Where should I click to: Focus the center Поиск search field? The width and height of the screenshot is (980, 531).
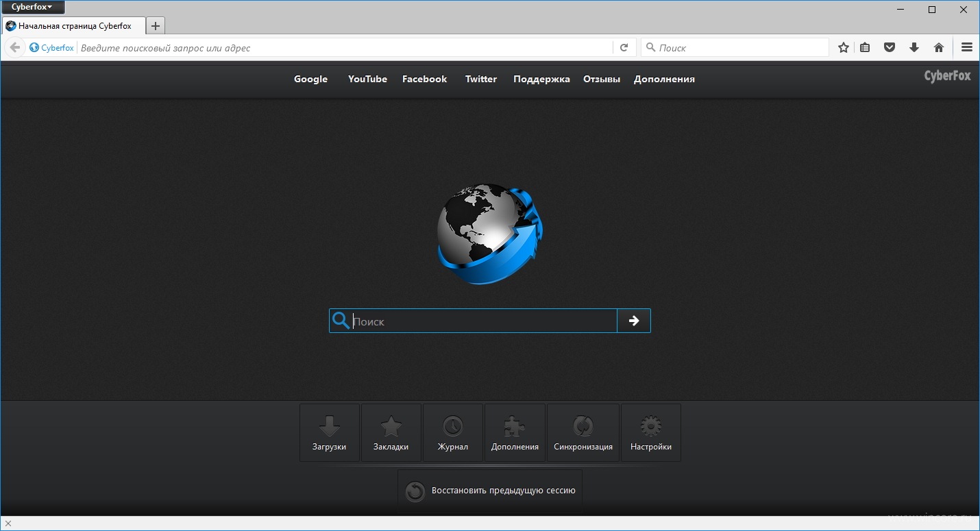(x=484, y=321)
